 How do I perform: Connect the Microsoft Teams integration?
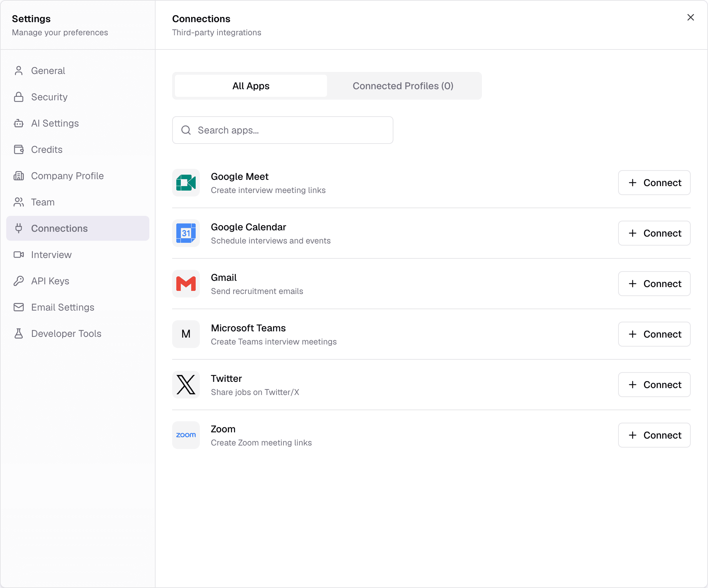click(x=654, y=334)
